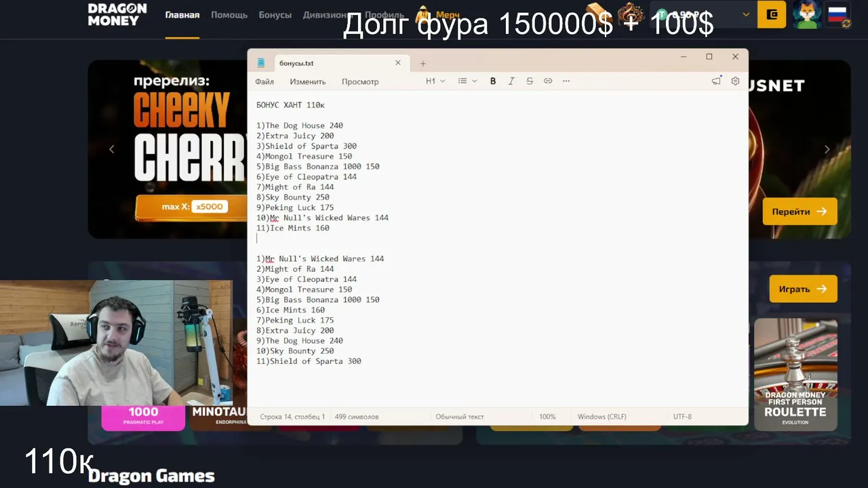Click the line 3)Shield of Sparta 300

307,146
